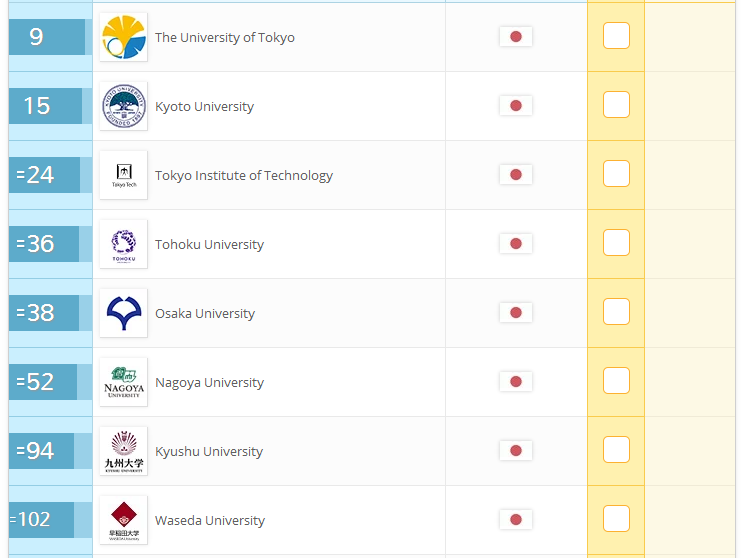Enable the checkbox for Tohoku University
Image resolution: width=741 pixels, height=558 pixels.
pyautogui.click(x=616, y=242)
